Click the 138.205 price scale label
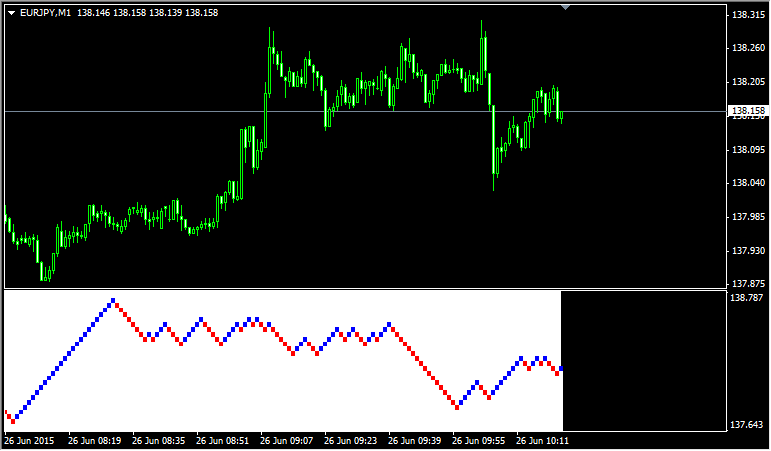Screen dimensions: 771x451 click(x=748, y=82)
